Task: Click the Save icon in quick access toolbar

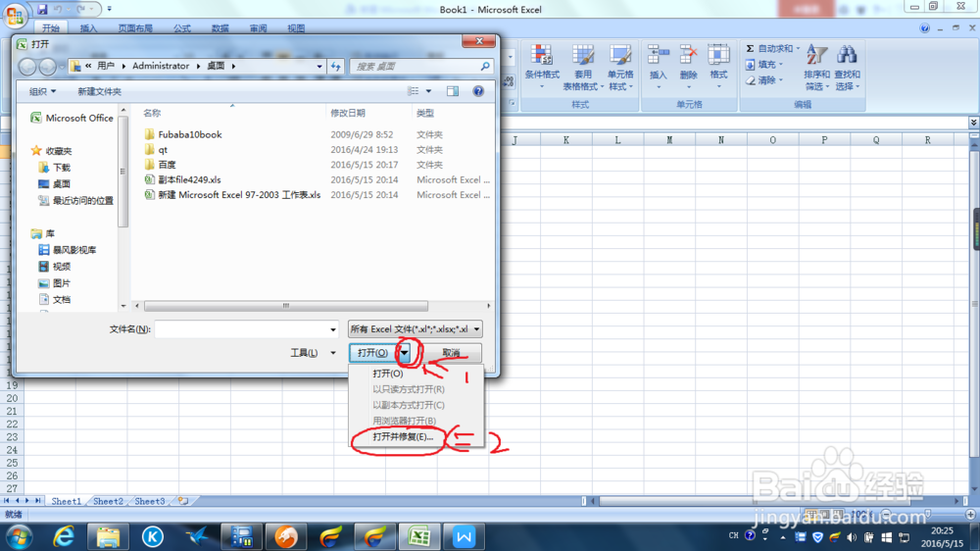Action: (42, 10)
